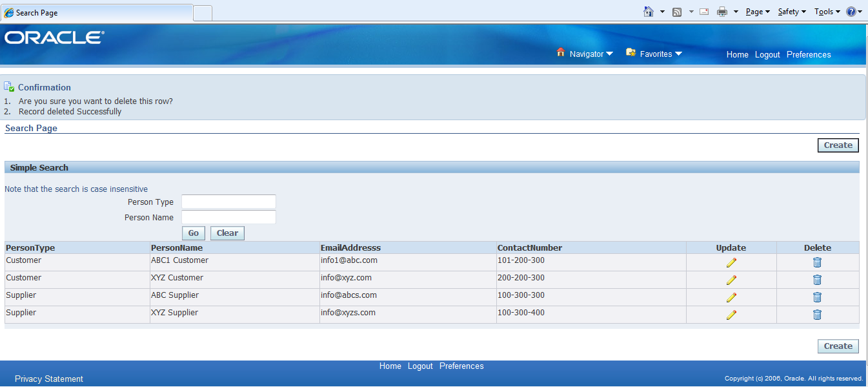Delete the XYZ Customer row via trash icon
The width and height of the screenshot is (868, 387).
point(817,280)
